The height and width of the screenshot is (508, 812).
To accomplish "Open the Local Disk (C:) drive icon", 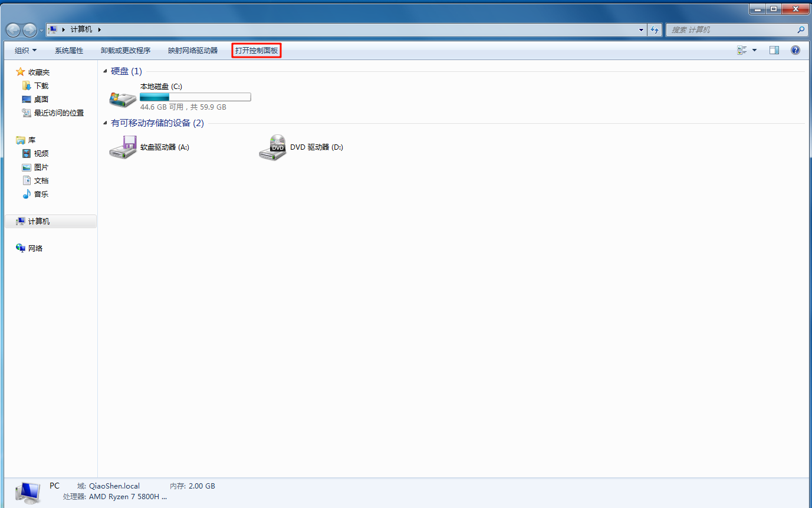I will (123, 98).
